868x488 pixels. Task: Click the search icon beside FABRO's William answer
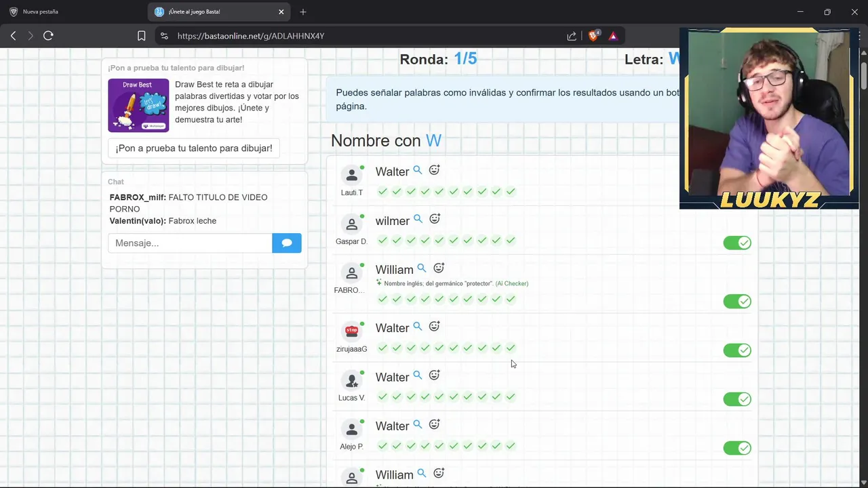(x=422, y=268)
